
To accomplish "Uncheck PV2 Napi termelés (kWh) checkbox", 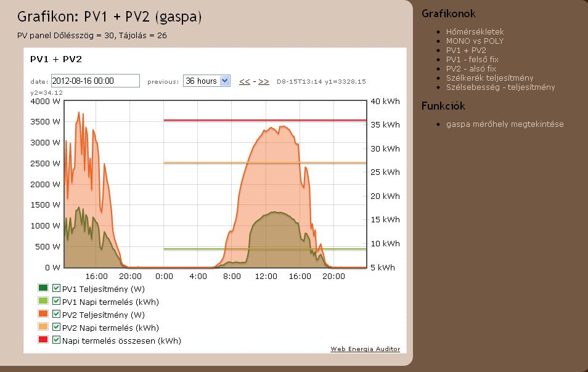I will [56, 326].
